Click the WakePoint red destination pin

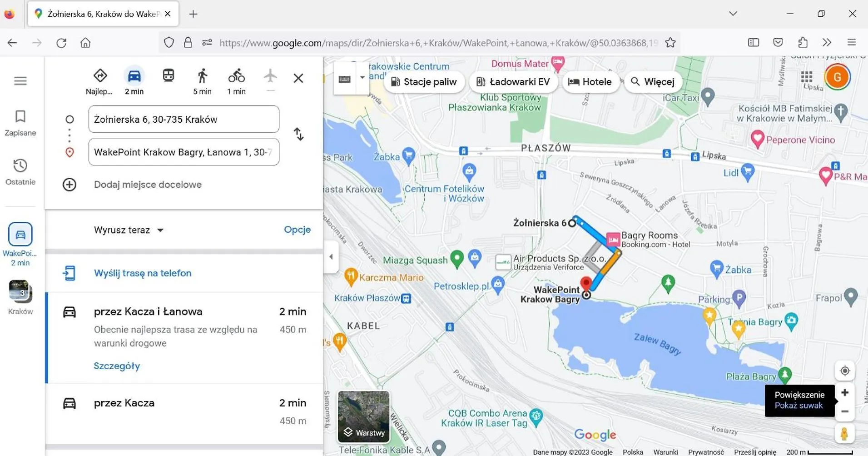[586, 283]
